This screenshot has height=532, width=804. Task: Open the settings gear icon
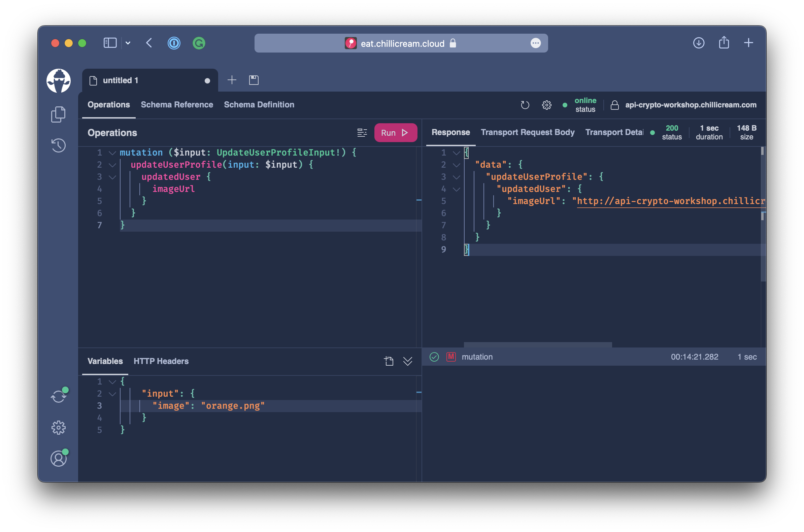click(59, 426)
